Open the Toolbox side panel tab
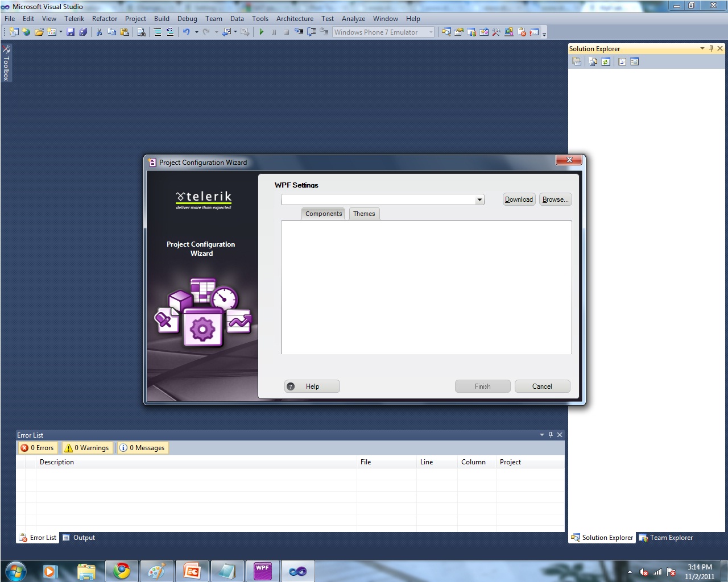 point(6,63)
